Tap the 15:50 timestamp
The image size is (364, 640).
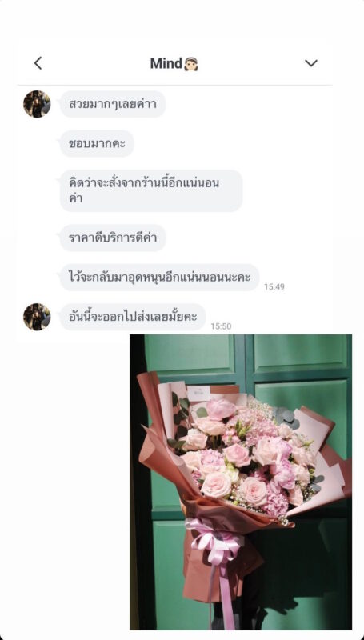coord(221,326)
